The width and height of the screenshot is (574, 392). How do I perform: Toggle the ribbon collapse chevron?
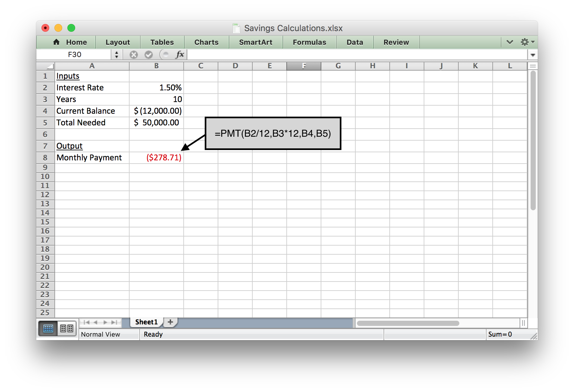point(510,42)
